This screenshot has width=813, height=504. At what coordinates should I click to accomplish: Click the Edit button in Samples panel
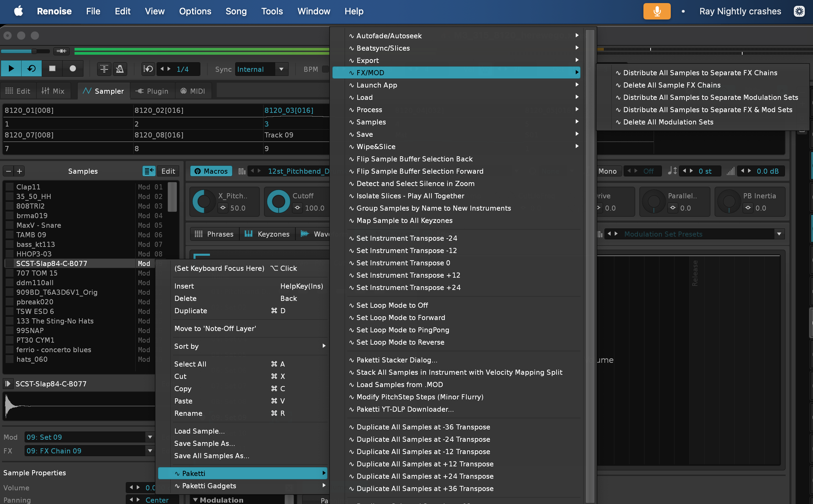[x=168, y=171]
